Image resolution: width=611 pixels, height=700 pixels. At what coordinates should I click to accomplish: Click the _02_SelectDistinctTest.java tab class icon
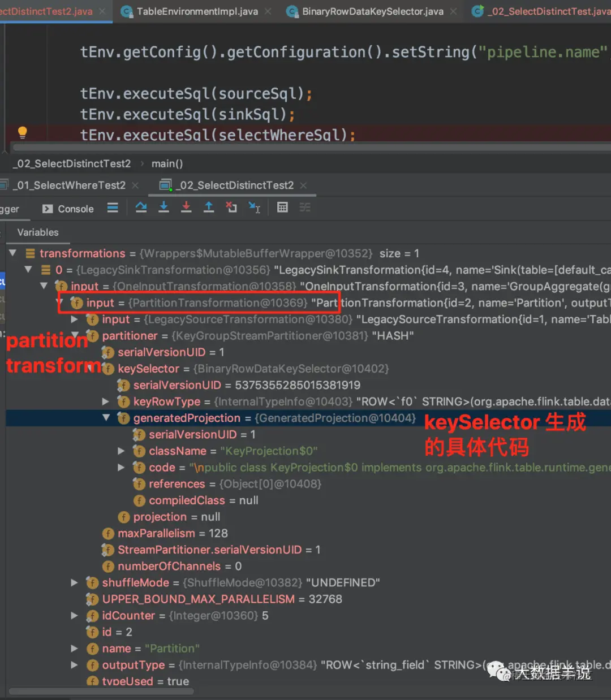[478, 11]
